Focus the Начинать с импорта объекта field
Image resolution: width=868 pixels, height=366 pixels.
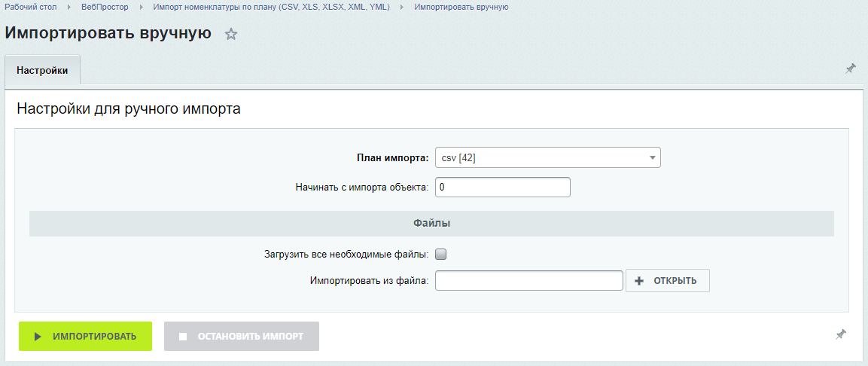point(503,188)
